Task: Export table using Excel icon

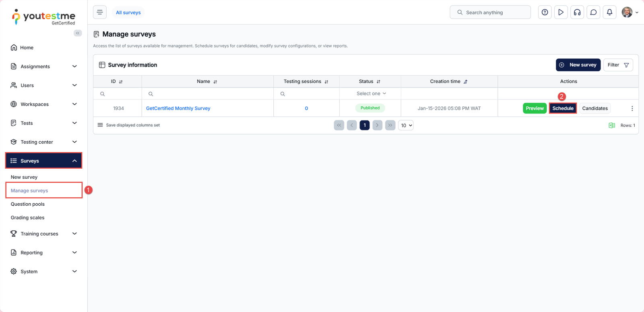Action: point(611,125)
